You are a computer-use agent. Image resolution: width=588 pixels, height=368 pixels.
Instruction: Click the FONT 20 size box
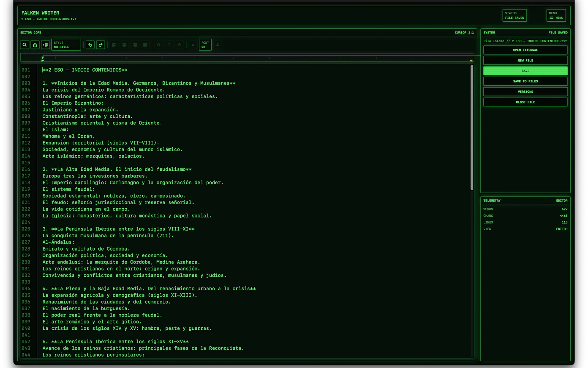click(x=205, y=45)
